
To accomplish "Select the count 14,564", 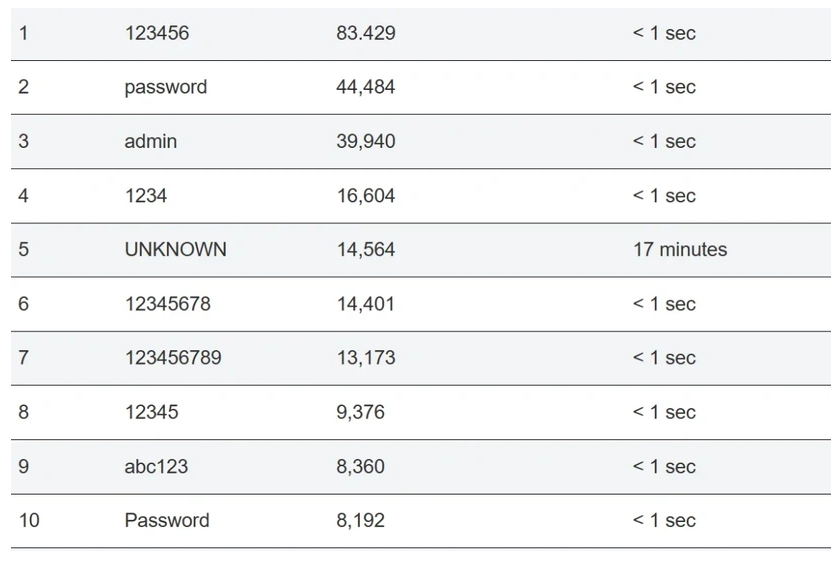I will coord(365,250).
